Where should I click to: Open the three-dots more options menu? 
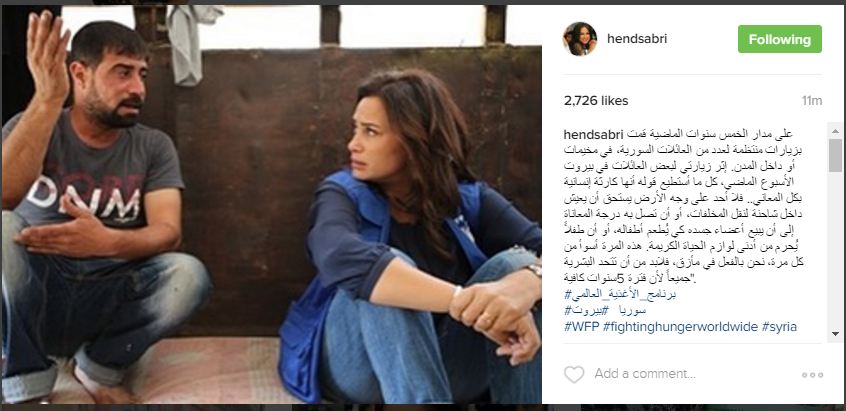pyautogui.click(x=812, y=374)
